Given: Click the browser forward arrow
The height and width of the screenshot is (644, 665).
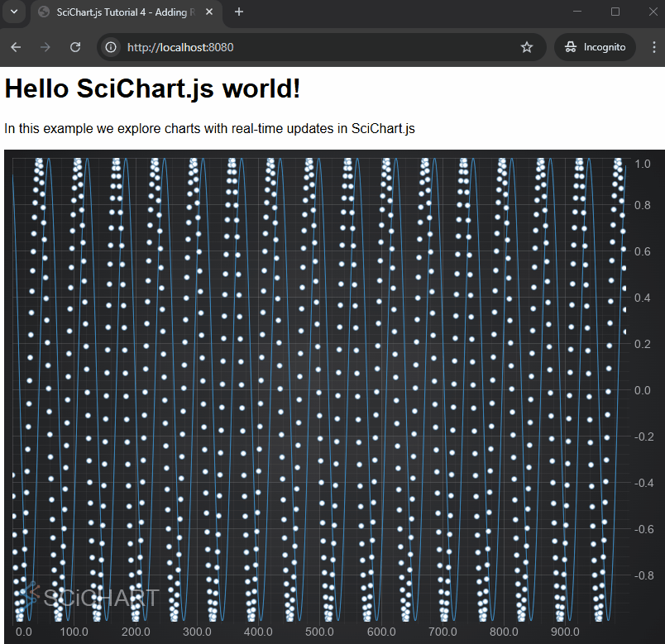Looking at the screenshot, I should [45, 47].
